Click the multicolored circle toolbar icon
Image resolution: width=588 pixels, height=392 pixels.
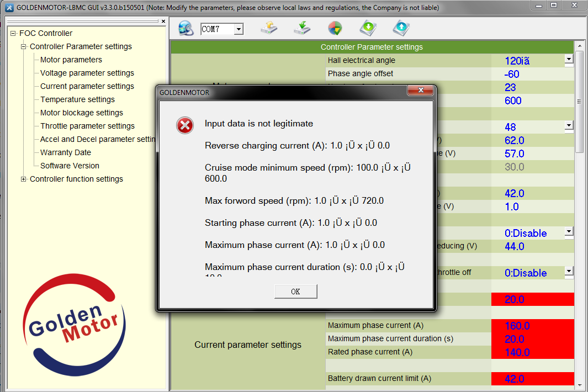coord(335,28)
